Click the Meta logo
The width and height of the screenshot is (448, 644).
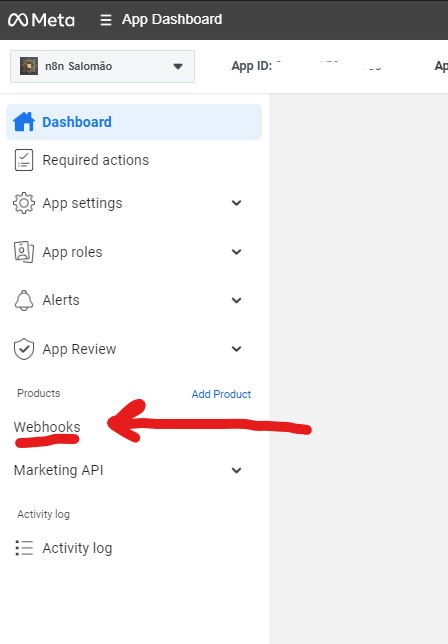tap(41, 20)
